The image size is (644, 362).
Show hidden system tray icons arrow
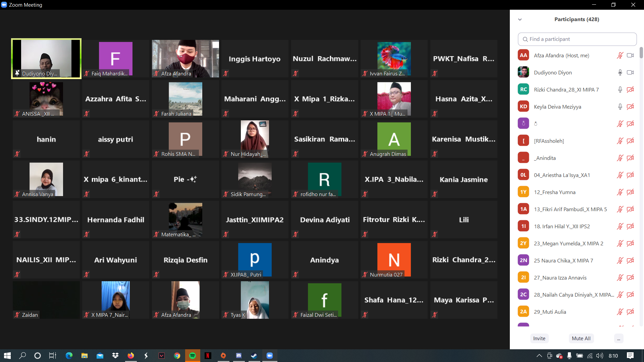(539, 356)
